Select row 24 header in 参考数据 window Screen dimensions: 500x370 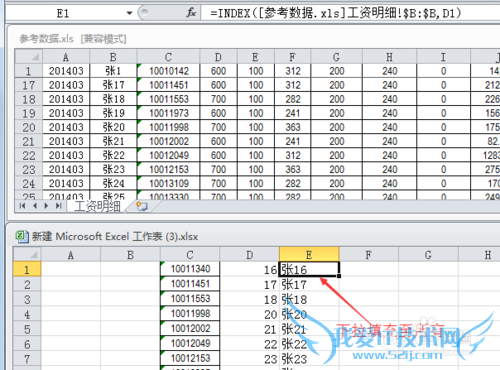(29, 184)
